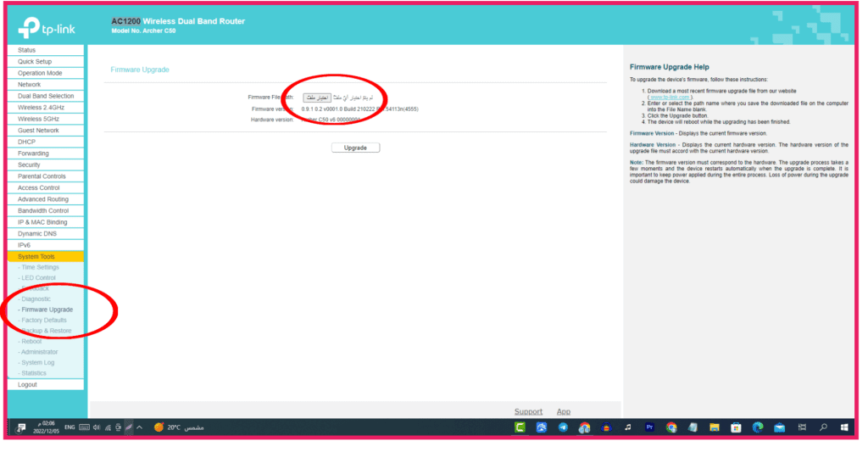
Task: Open the Statistics submenu item
Action: click(32, 373)
